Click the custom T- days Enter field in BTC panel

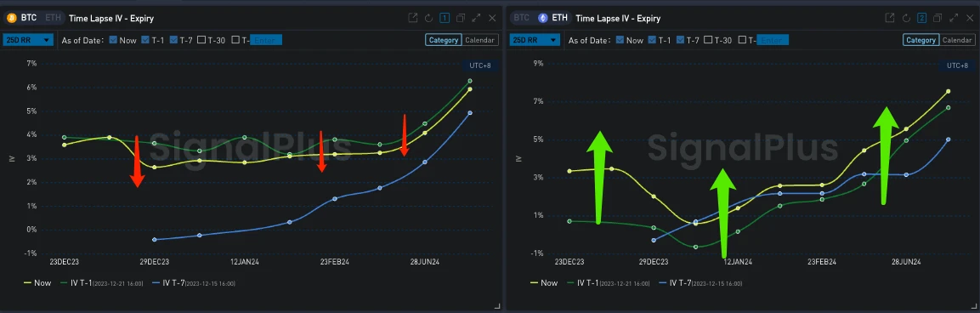266,40
